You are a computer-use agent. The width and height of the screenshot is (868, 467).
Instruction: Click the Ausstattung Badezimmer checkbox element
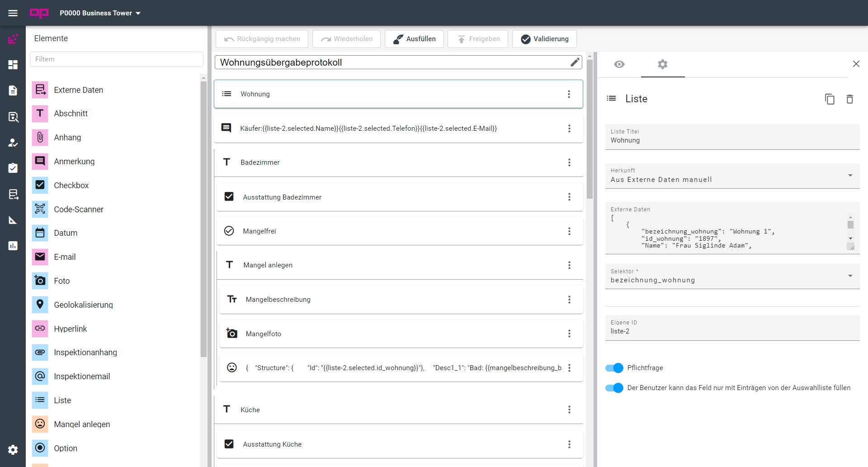[x=282, y=197]
